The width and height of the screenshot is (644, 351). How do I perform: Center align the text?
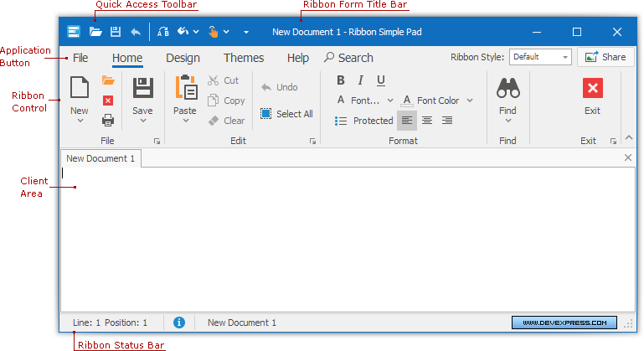(427, 121)
